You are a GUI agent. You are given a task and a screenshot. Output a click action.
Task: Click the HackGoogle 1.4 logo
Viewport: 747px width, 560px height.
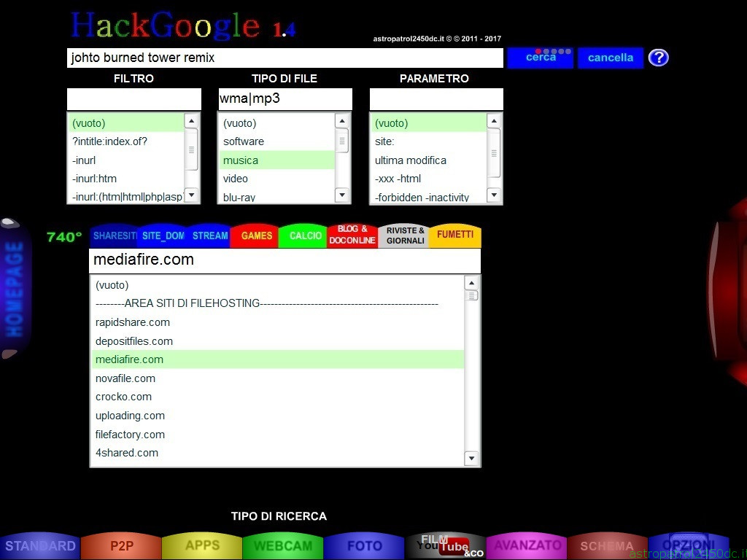click(x=183, y=26)
